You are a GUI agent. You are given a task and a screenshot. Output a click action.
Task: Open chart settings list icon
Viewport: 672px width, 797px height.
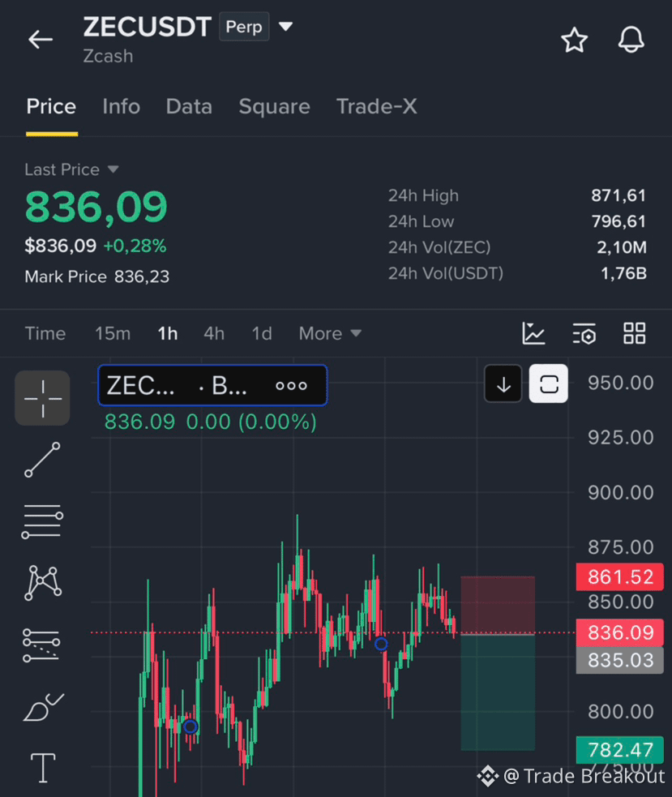point(584,333)
